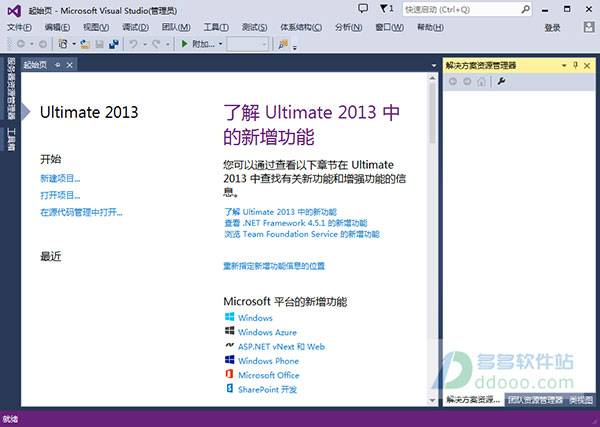
Task: Click the Quick Launch search magnifier icon
Action: tap(526, 9)
